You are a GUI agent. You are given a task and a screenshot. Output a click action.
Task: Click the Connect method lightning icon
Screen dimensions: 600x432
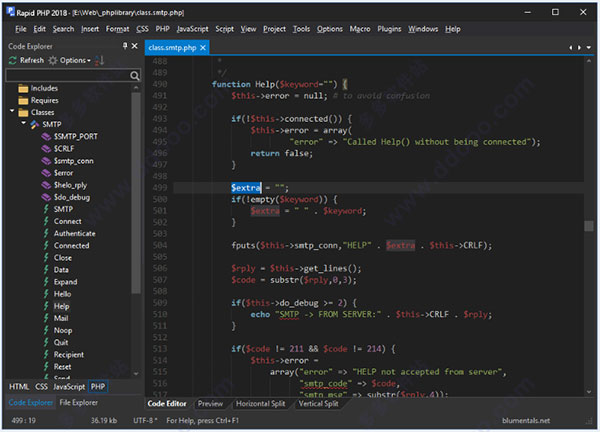[x=46, y=221]
